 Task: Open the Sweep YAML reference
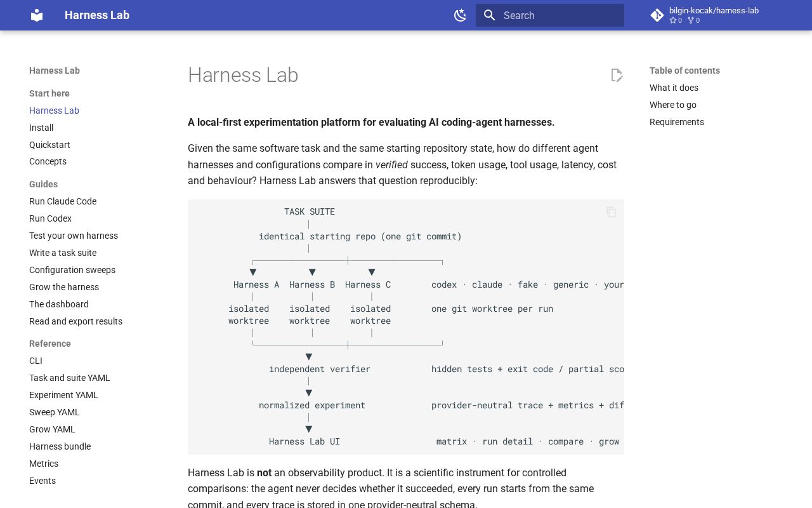55,412
